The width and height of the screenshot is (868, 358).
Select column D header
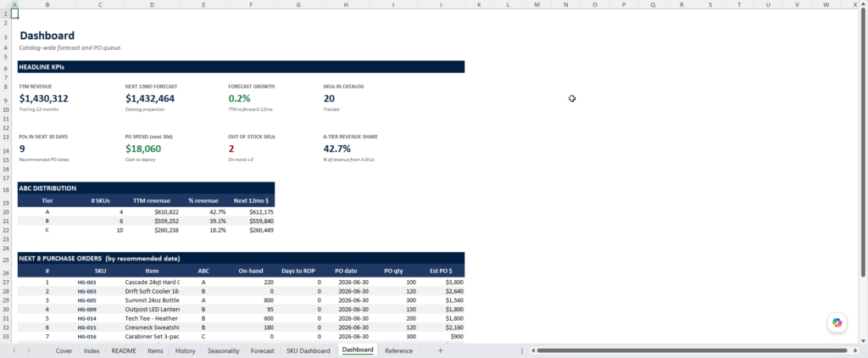153,4
